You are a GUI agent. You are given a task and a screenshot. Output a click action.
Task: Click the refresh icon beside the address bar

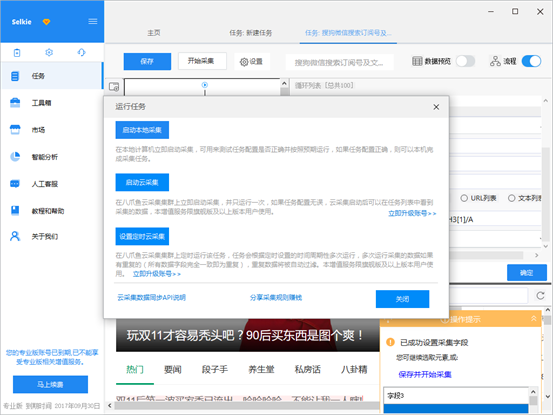point(540,295)
